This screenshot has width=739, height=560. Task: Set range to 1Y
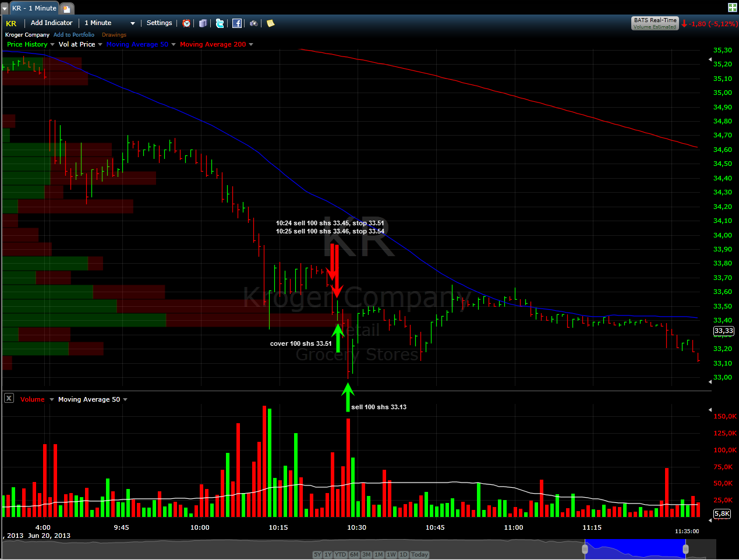point(328,555)
